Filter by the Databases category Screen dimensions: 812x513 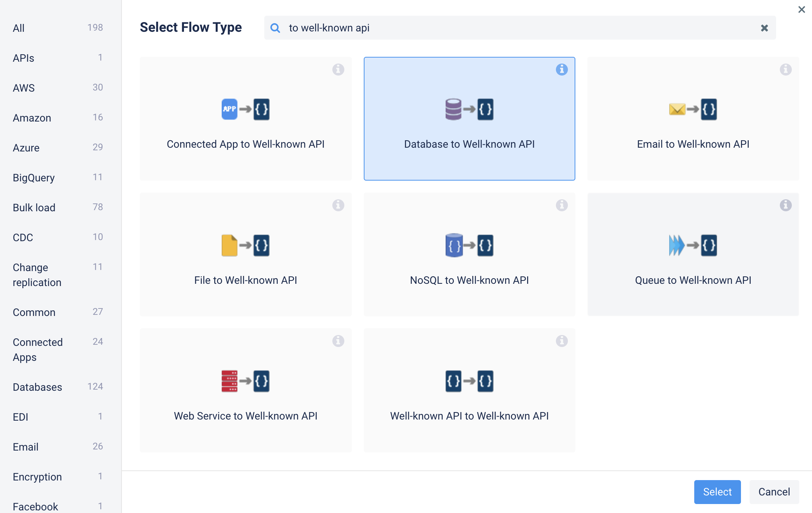tap(37, 387)
